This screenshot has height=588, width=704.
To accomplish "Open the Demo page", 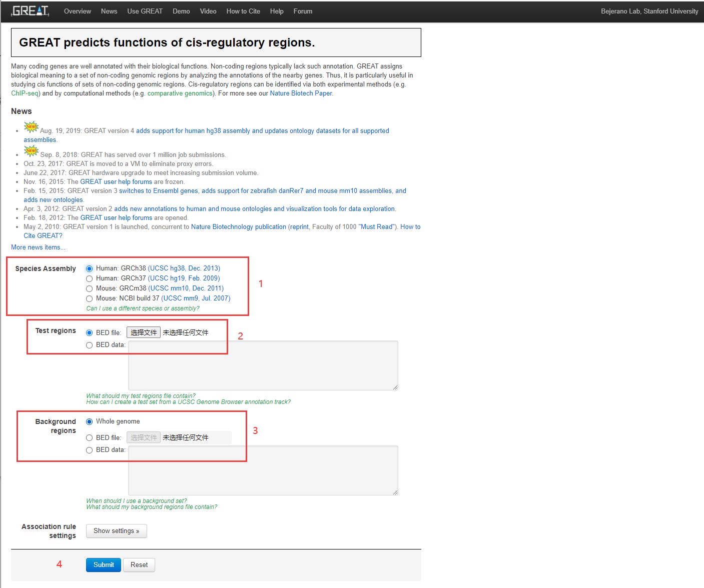I will pyautogui.click(x=181, y=11).
